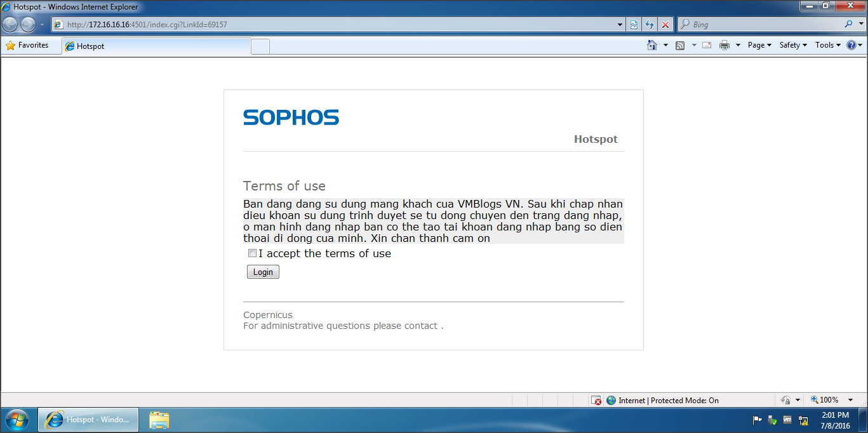This screenshot has height=433, width=868.
Task: Open the Tools menu
Action: (x=827, y=45)
